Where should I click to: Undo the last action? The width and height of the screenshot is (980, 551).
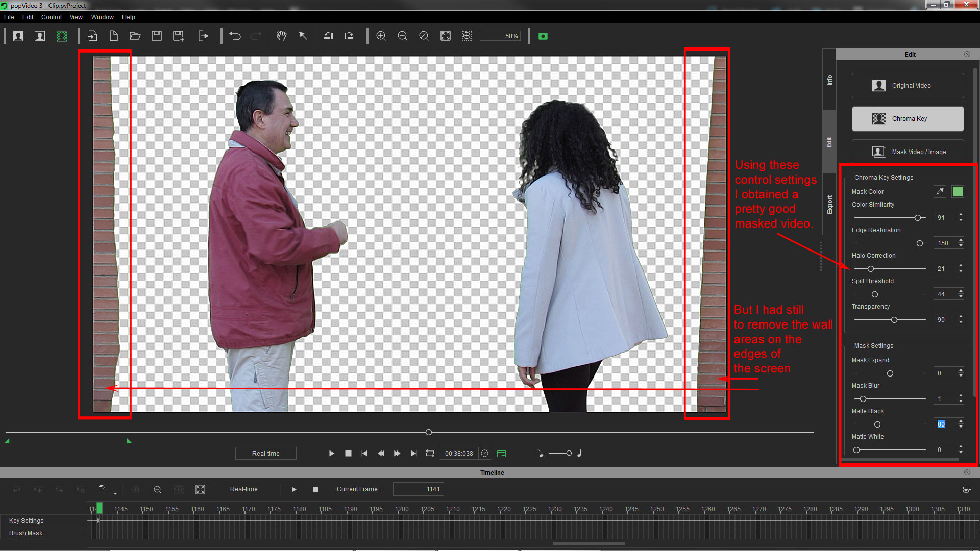(235, 36)
